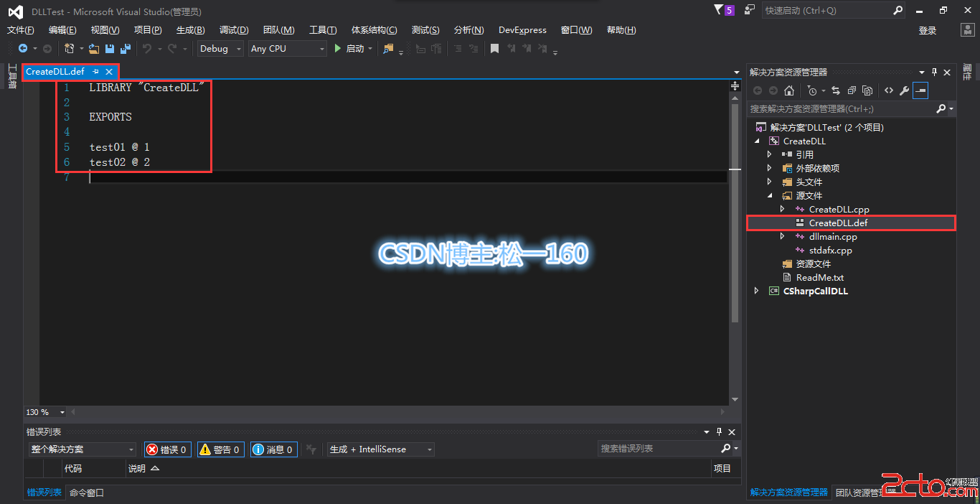980x504 pixels.
Task: Open Properties with the wrench icon
Action: tap(905, 90)
